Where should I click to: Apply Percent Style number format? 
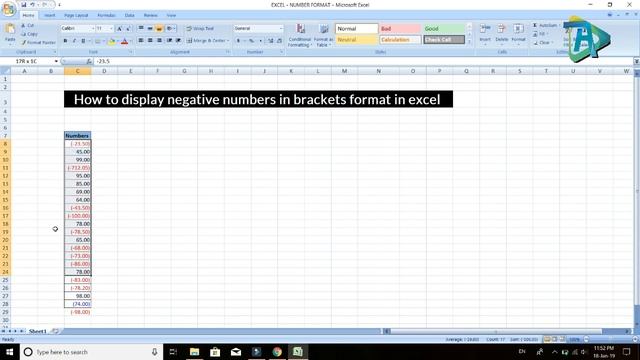(x=251, y=41)
